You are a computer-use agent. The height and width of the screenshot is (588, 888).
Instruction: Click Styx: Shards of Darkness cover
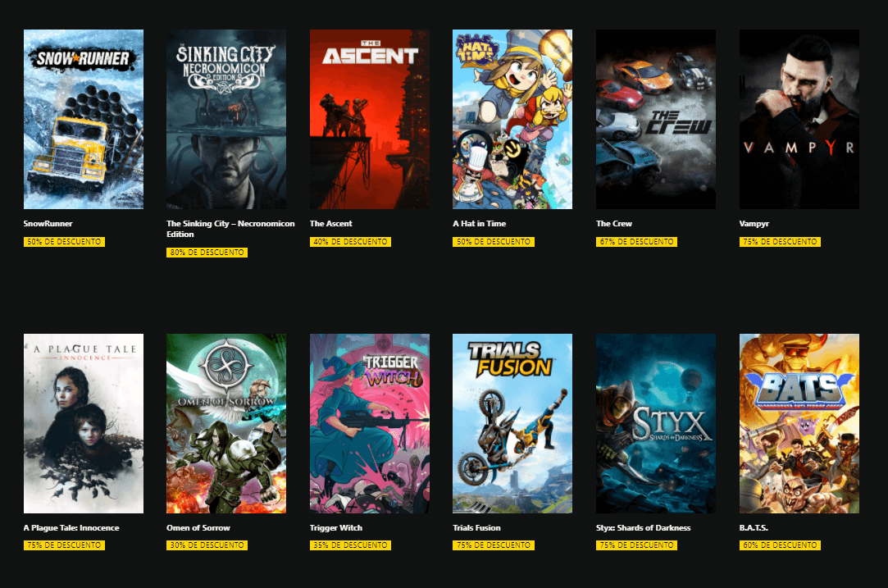655,423
